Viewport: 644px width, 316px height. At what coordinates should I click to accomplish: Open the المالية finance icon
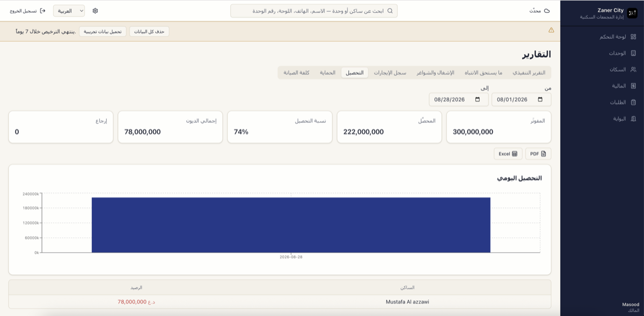[x=633, y=86]
